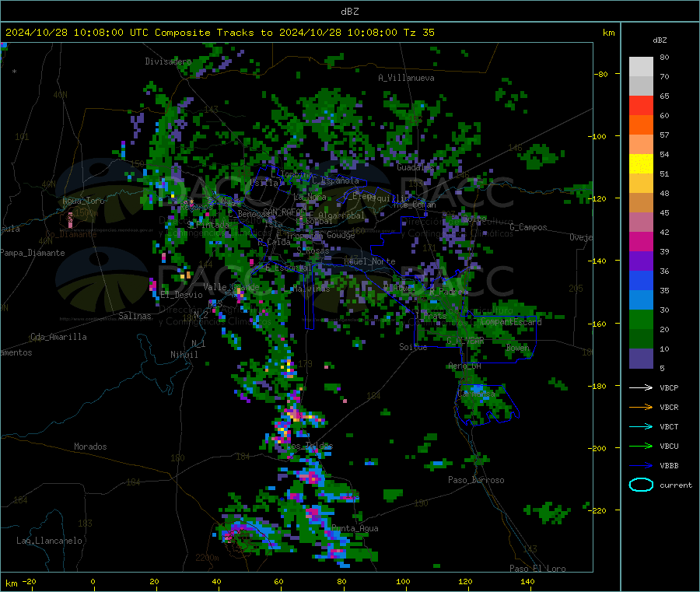The image size is (700, 592).
Task: Click the blue VBBB arrow legend icon
Action: [641, 466]
